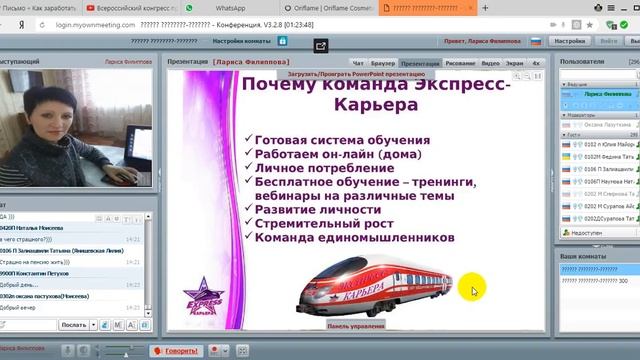The height and width of the screenshot is (360, 640).
Task: Collapse the Гости group in the users list
Action: (x=564, y=135)
